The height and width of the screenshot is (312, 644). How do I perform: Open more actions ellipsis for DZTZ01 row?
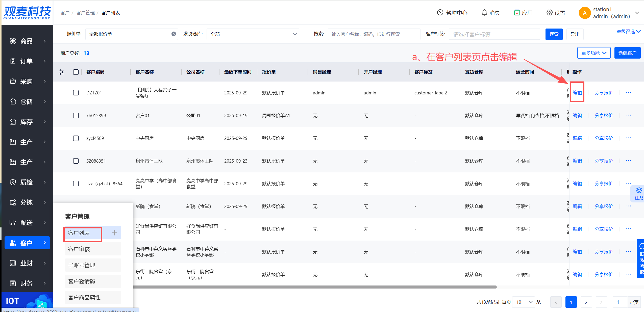click(628, 93)
